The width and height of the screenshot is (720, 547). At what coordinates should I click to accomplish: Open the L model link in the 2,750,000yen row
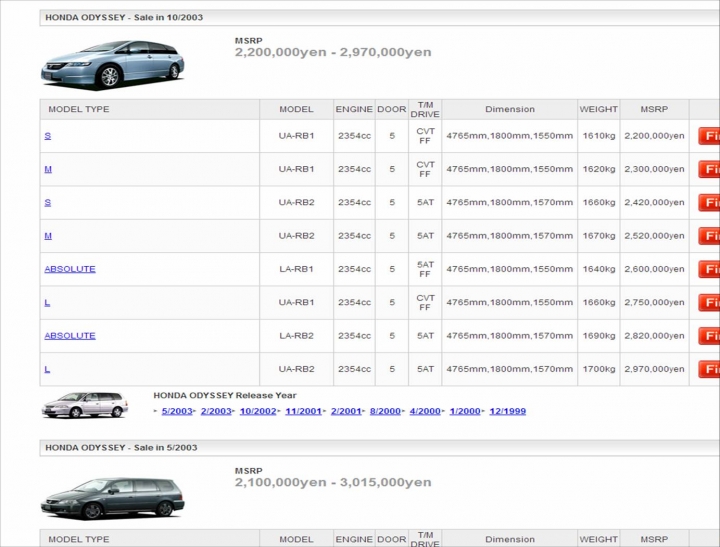[47, 302]
